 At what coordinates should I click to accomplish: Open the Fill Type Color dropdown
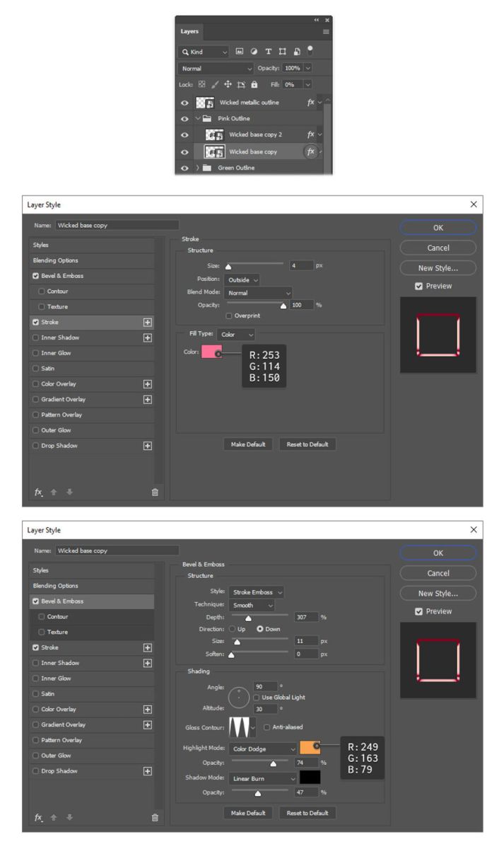pyautogui.click(x=237, y=334)
